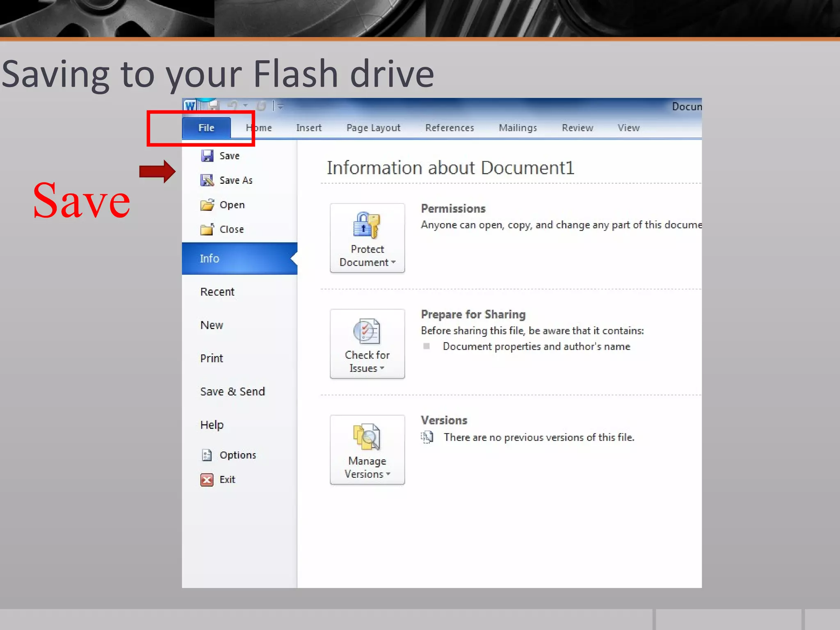Click the red Exit icon
This screenshot has height=630, width=840.
coord(207,479)
